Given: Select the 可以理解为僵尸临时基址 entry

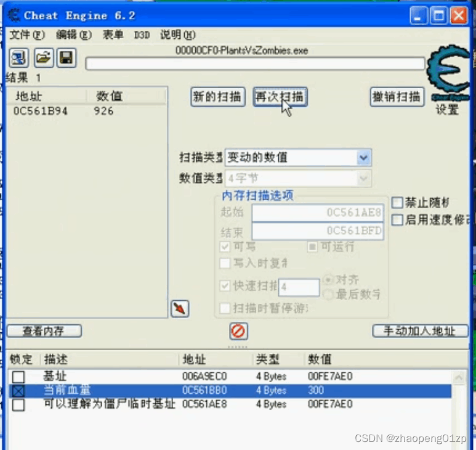Looking at the screenshot, I should tap(110, 404).
